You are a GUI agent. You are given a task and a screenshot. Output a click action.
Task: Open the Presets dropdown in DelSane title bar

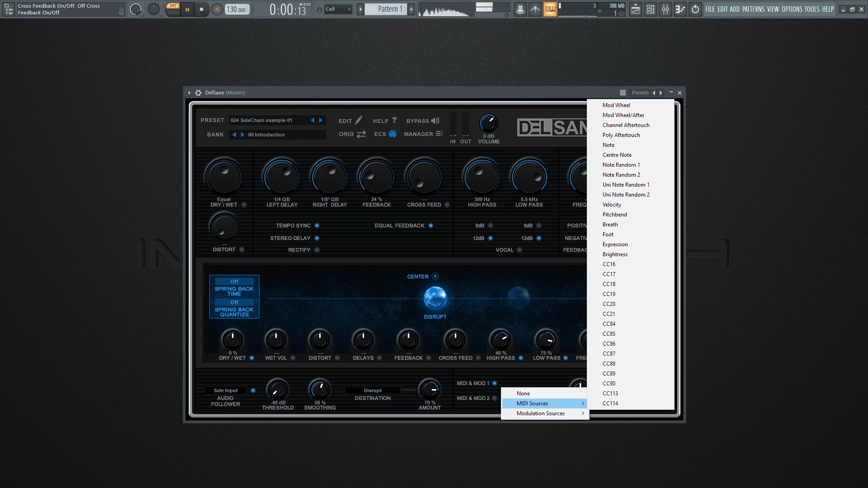(x=640, y=93)
